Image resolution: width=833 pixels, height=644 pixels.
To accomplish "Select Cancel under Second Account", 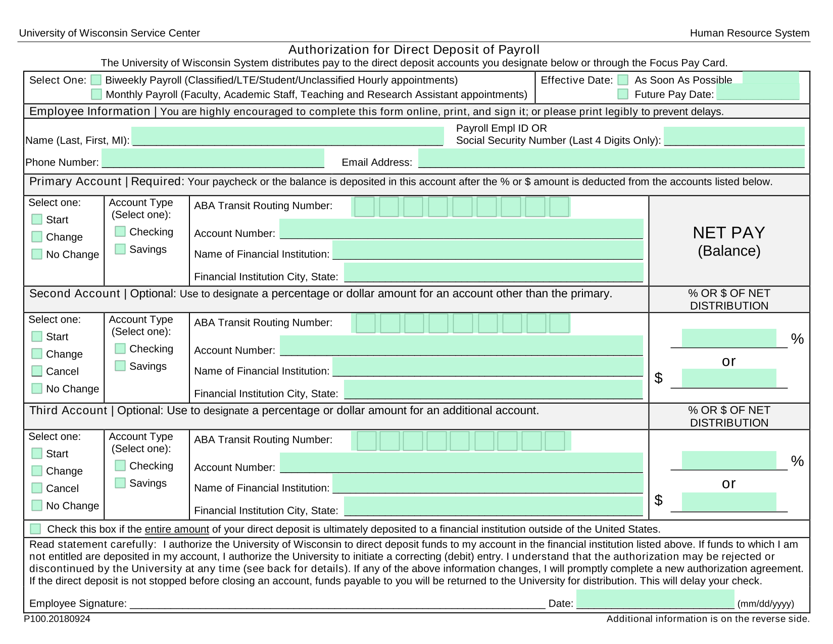I will click(x=37, y=371).
